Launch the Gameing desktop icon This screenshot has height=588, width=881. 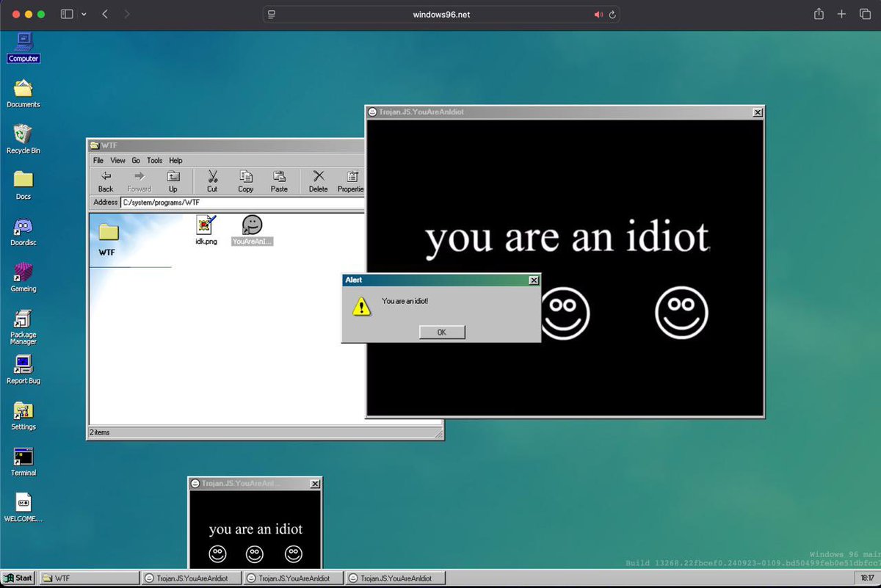[23, 277]
